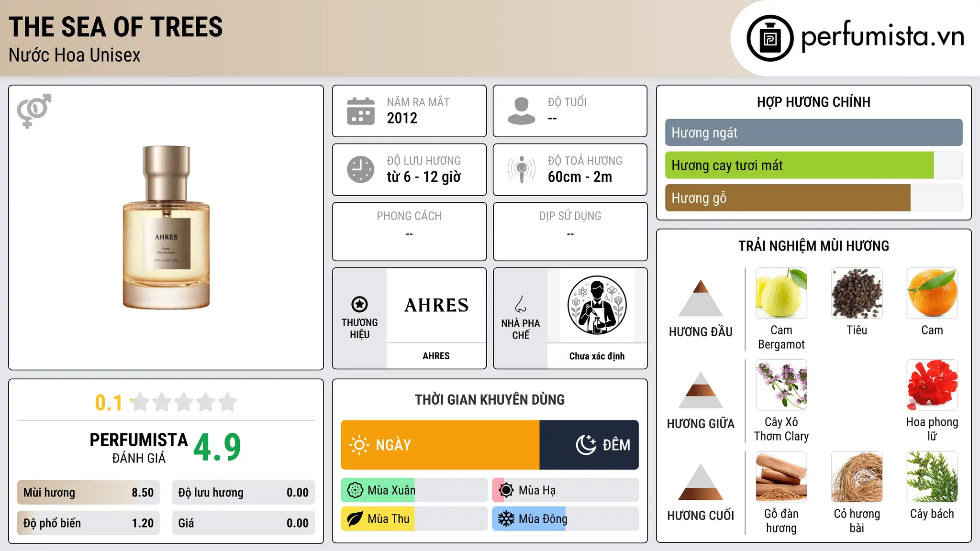
Task: Open the Hoa phong lữ note image
Action: [932, 385]
